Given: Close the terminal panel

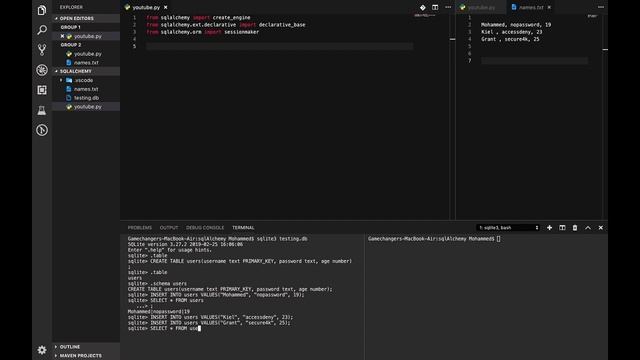Looking at the screenshot, I should click(600, 228).
